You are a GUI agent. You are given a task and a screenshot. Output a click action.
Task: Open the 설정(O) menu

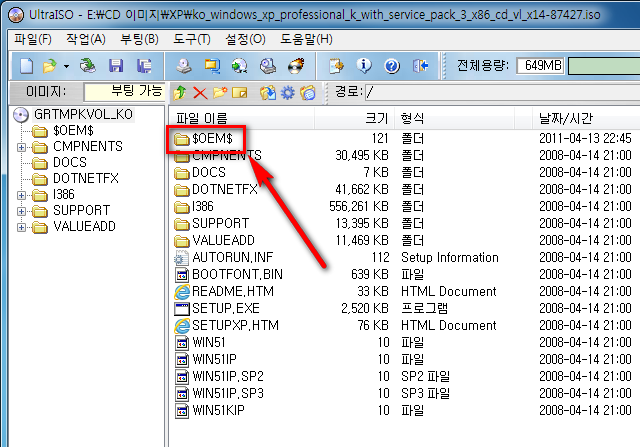click(245, 39)
